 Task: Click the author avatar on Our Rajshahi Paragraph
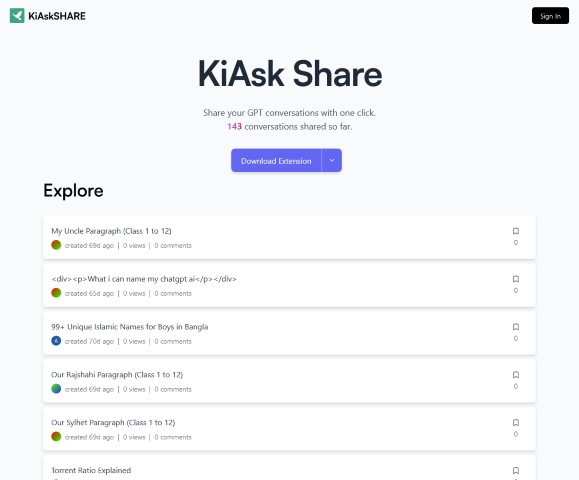click(x=56, y=389)
